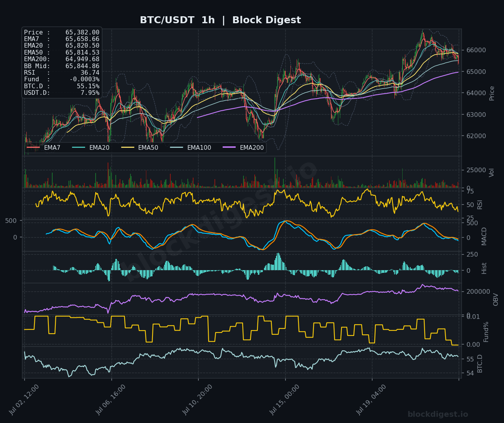The width and height of the screenshot is (504, 423).
Task: Click the EMA200 64,949.68 stat line
Action: (x=62, y=59)
